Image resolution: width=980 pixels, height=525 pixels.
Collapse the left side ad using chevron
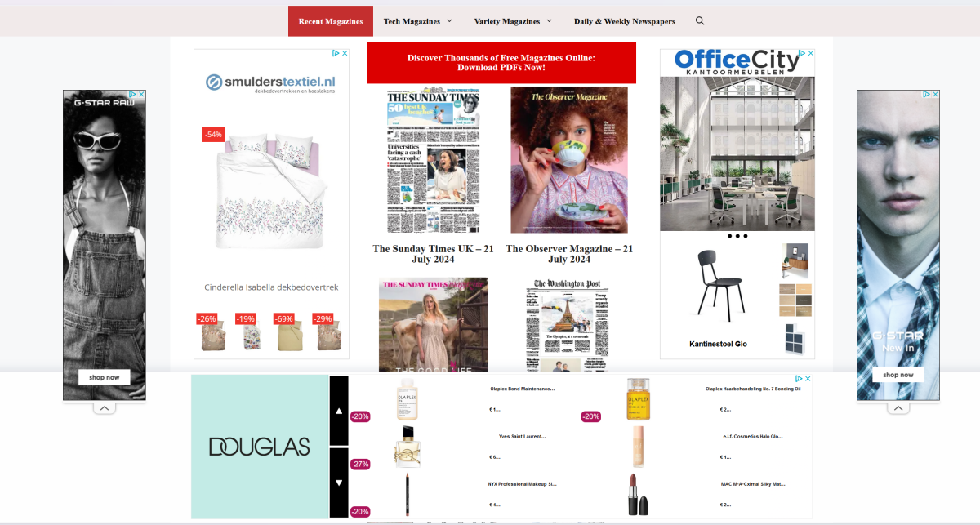[105, 408]
